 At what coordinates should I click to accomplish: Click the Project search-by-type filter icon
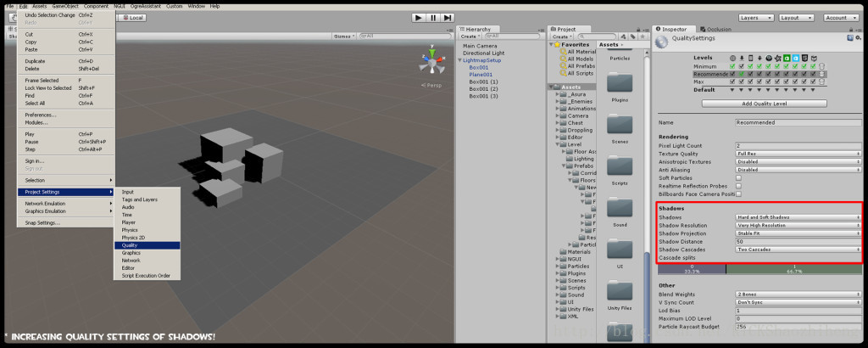(625, 36)
